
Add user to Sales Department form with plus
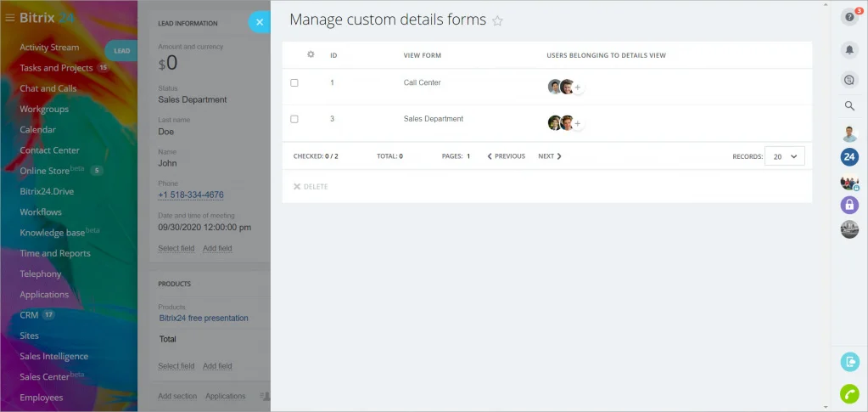click(577, 124)
